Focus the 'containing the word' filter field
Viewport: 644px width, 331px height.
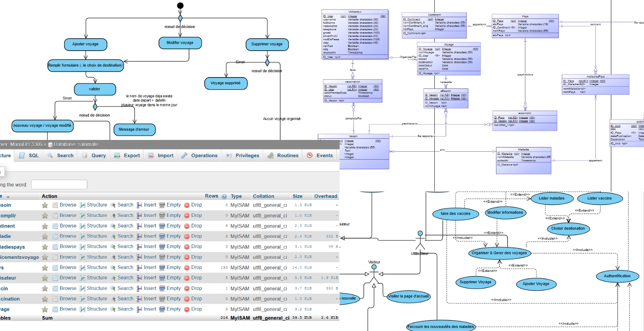coord(59,185)
